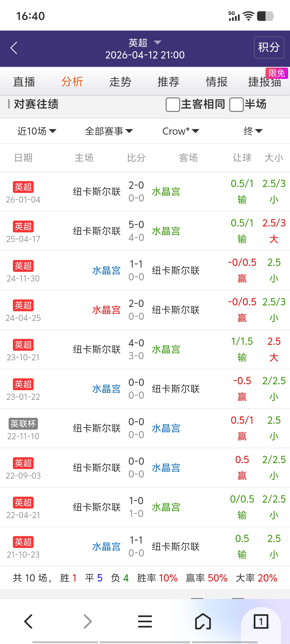Tap the browser forward navigation arrow
Viewport: 290px width, 644px height.
[88, 621]
